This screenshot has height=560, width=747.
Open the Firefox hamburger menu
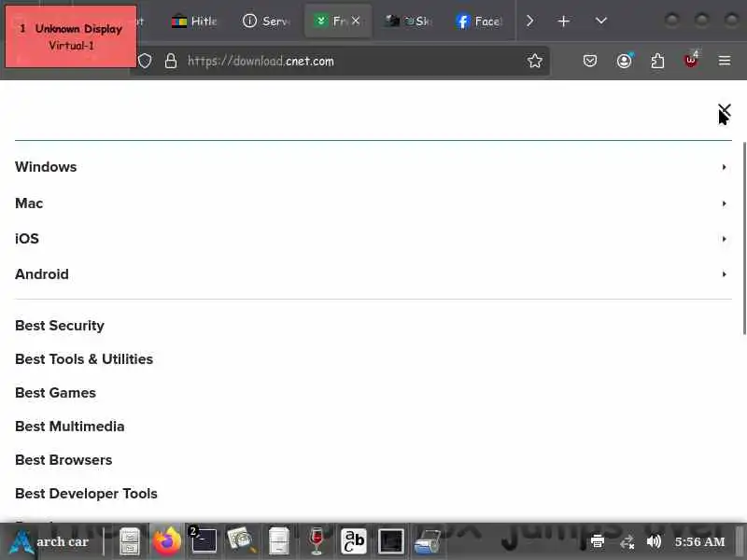pos(725,61)
